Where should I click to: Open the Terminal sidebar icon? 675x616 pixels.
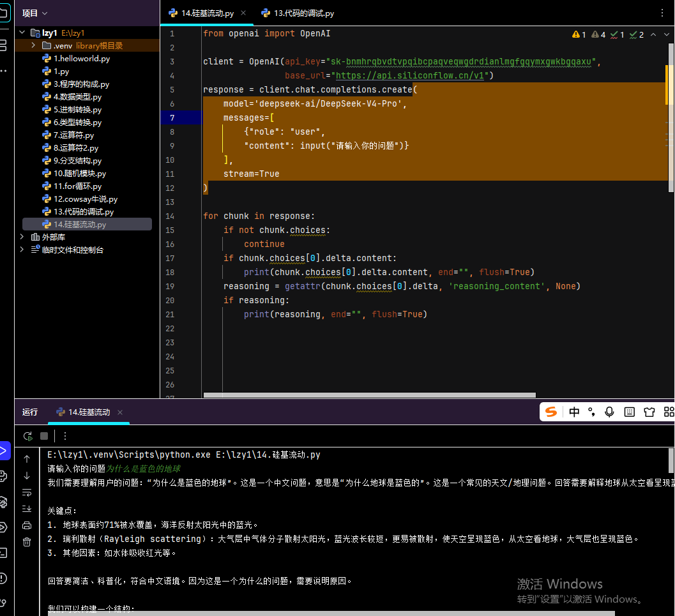3,553
